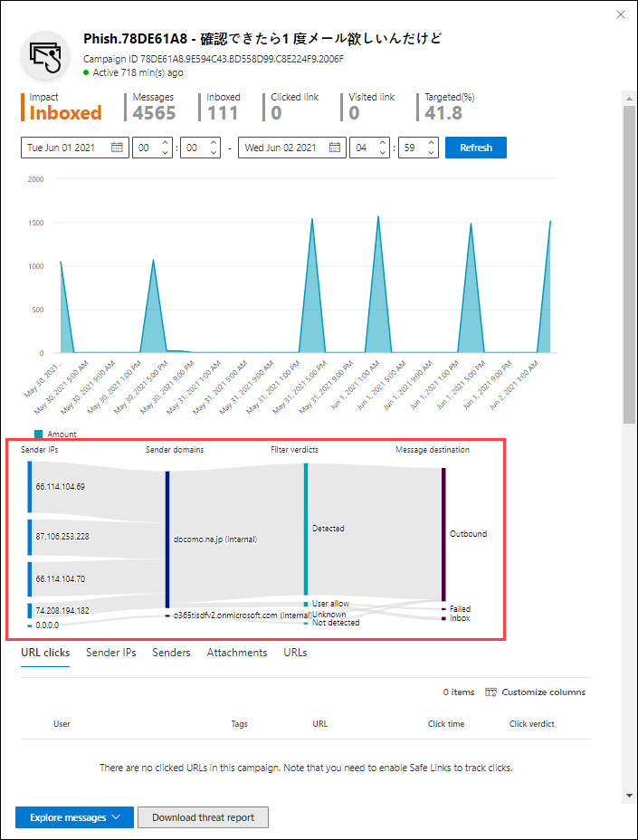Adjust the end hour spinner showing 04
Image resolution: width=638 pixels, height=840 pixels.
381,148
